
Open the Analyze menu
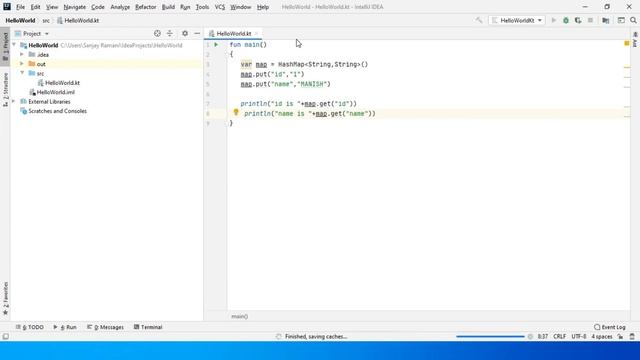[x=120, y=7]
